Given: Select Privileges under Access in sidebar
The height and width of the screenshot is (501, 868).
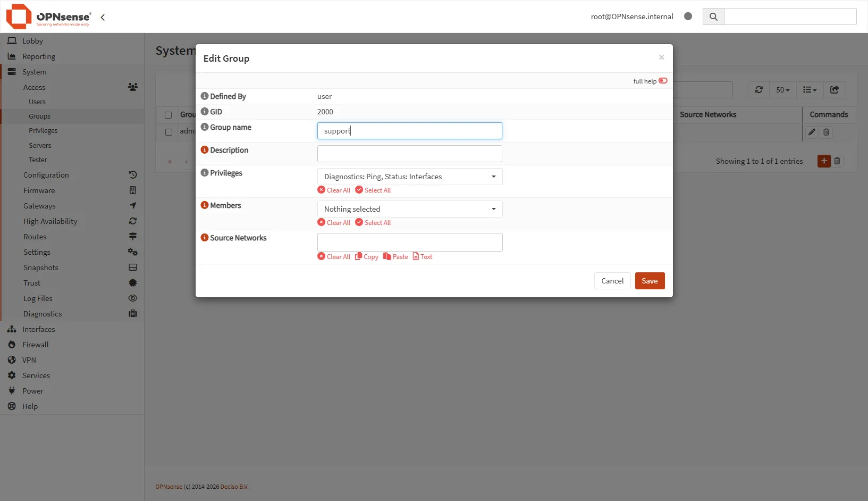Looking at the screenshot, I should 43,131.
